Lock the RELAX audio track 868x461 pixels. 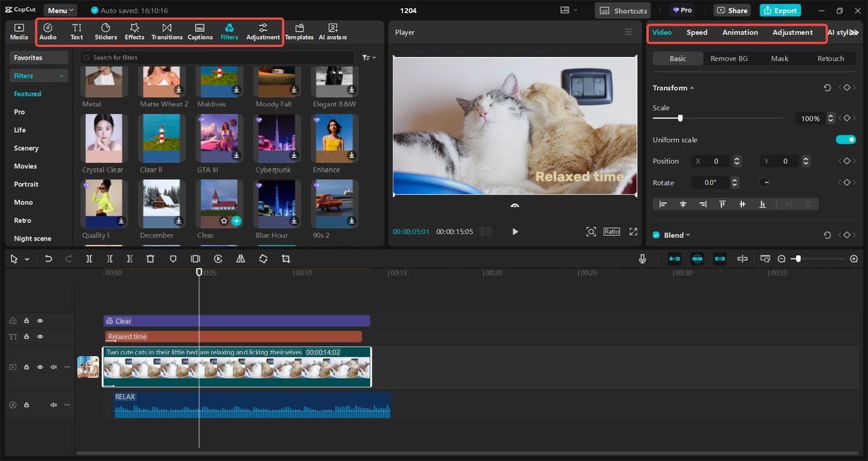26,405
